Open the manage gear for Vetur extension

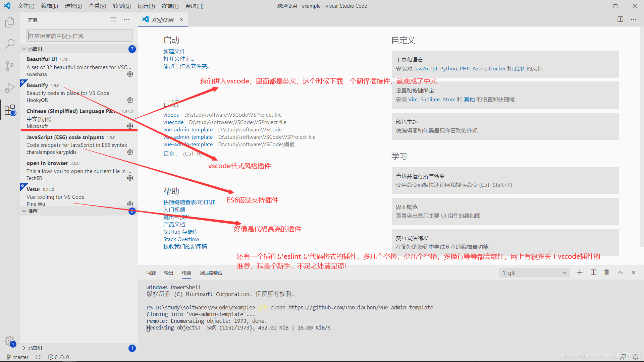(130, 204)
